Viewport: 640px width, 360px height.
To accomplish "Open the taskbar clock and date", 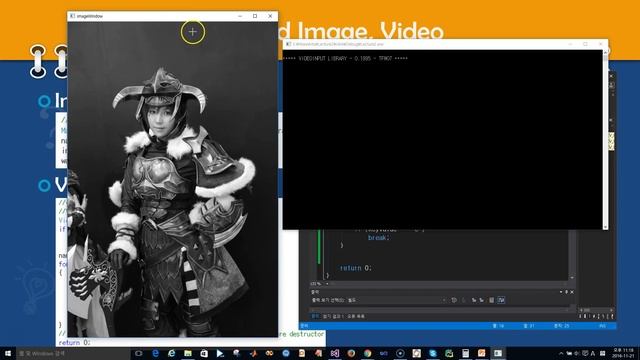I will click(x=623, y=353).
